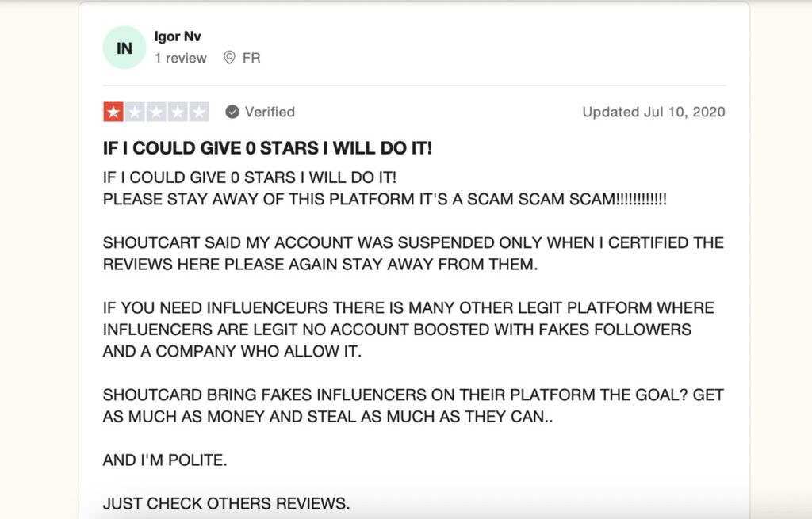Click the Verified checkmark icon

pyautogui.click(x=232, y=112)
